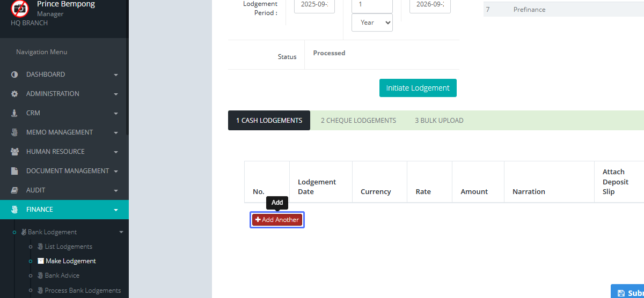Image resolution: width=644 pixels, height=298 pixels.
Task: Switch to the Cheque Lodgements tab
Action: point(358,121)
